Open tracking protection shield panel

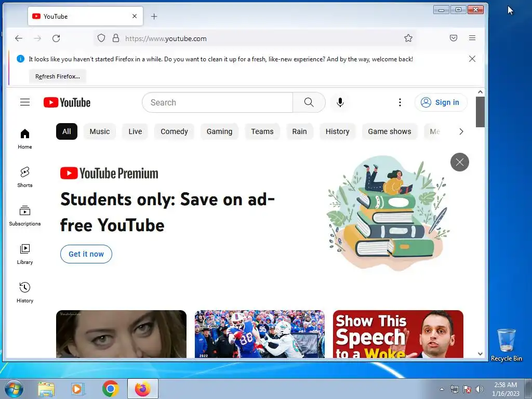[x=101, y=38]
